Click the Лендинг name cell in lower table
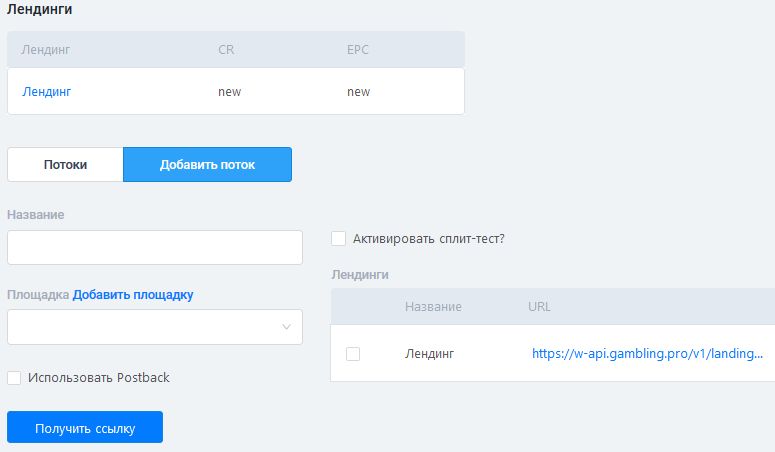775x452 pixels. (429, 354)
